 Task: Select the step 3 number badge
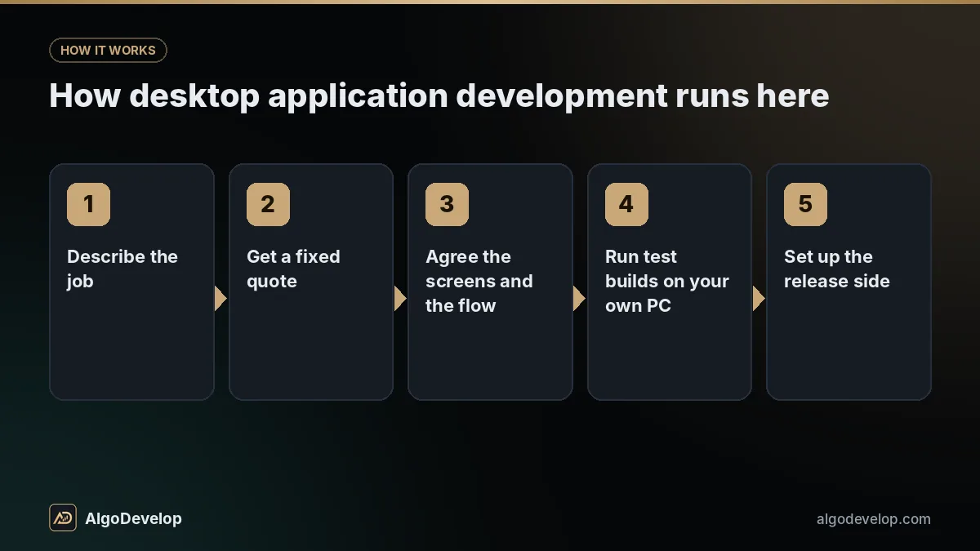[x=447, y=204]
